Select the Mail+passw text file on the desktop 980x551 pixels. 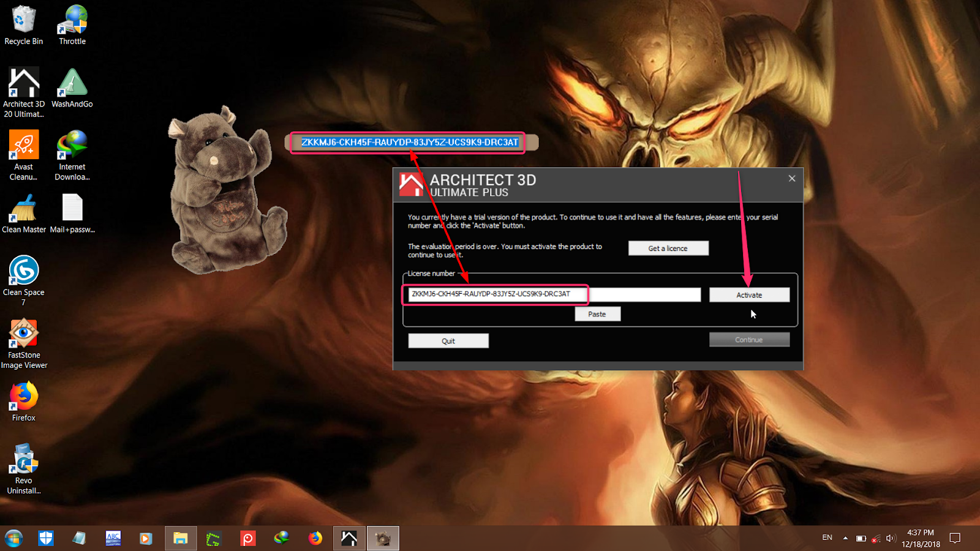tap(72, 214)
